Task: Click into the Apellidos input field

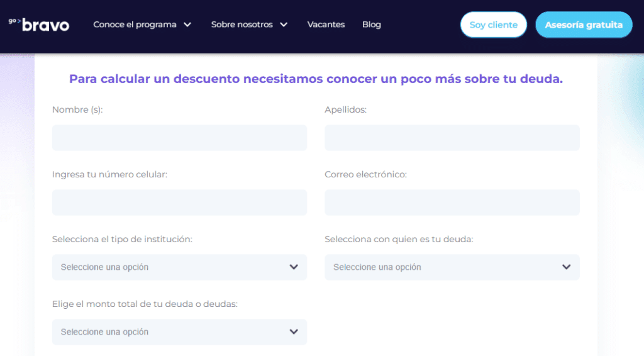Action: tap(452, 137)
